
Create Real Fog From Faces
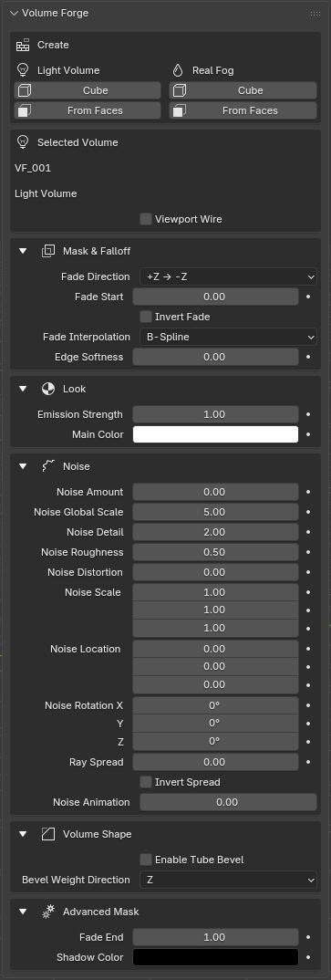point(243,110)
